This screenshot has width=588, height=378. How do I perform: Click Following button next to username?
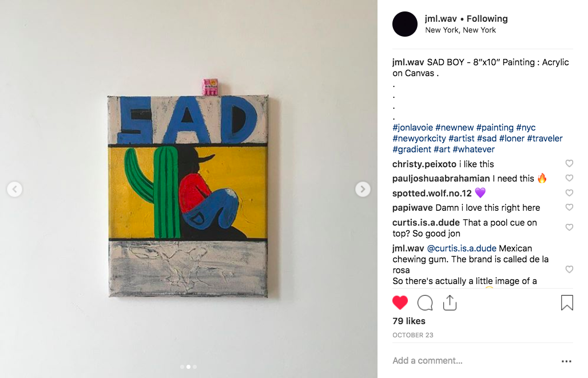487,19
